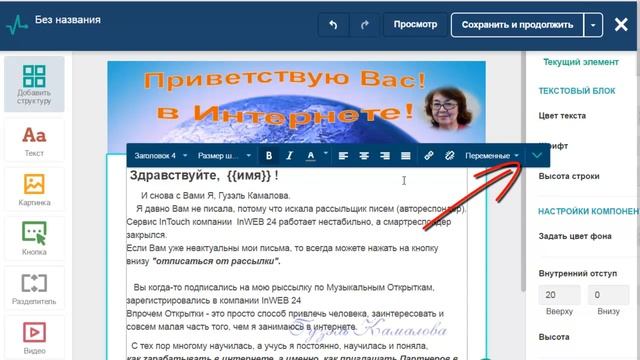Remove link with broken-chain icon
The width and height of the screenshot is (640, 360).
(x=449, y=156)
